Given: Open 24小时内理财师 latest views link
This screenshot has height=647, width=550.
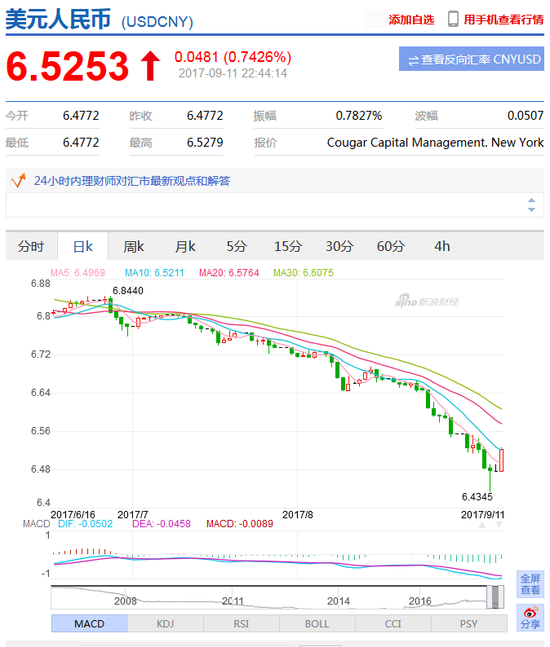Looking at the screenshot, I should [x=132, y=181].
